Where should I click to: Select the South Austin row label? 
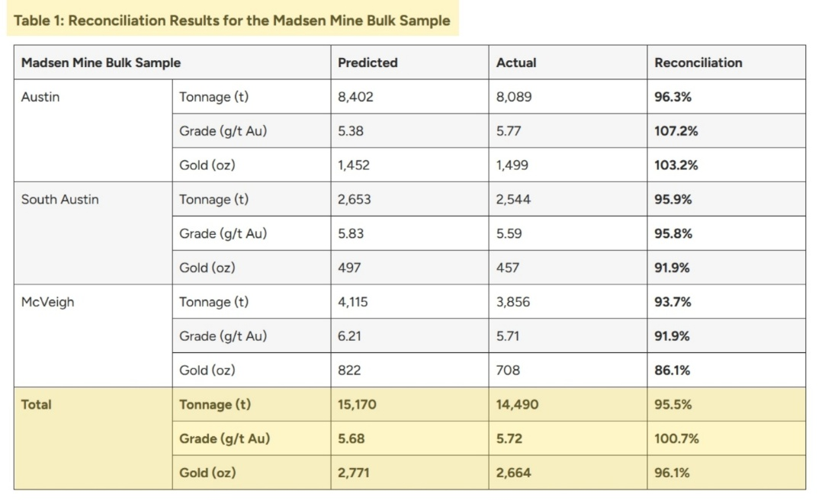[x=59, y=200]
